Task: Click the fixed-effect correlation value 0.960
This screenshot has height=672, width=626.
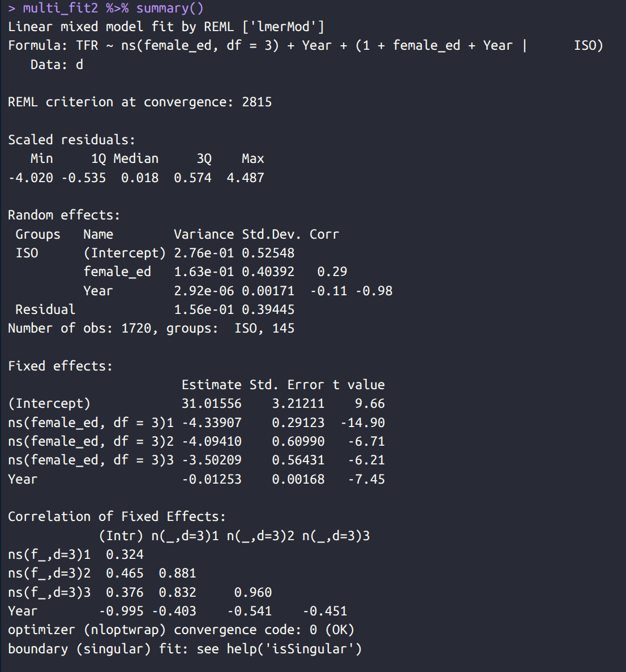Action: [x=253, y=592]
